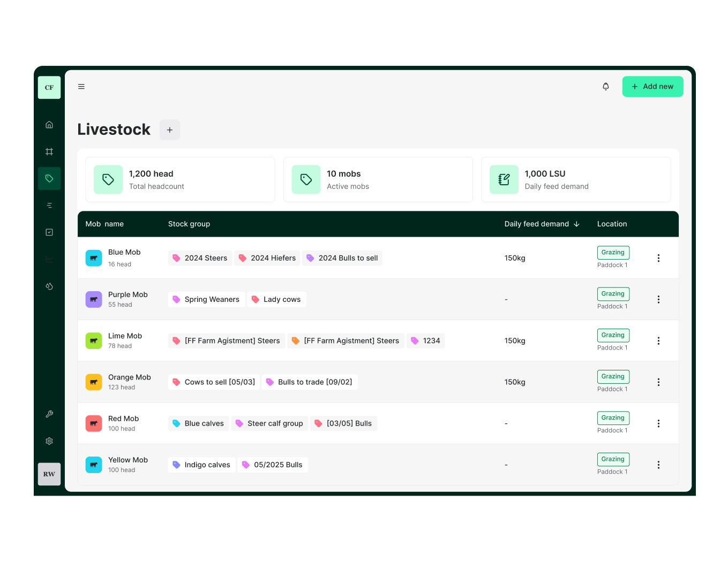Open notifications bell icon
The height and width of the screenshot is (562, 728).
click(606, 87)
